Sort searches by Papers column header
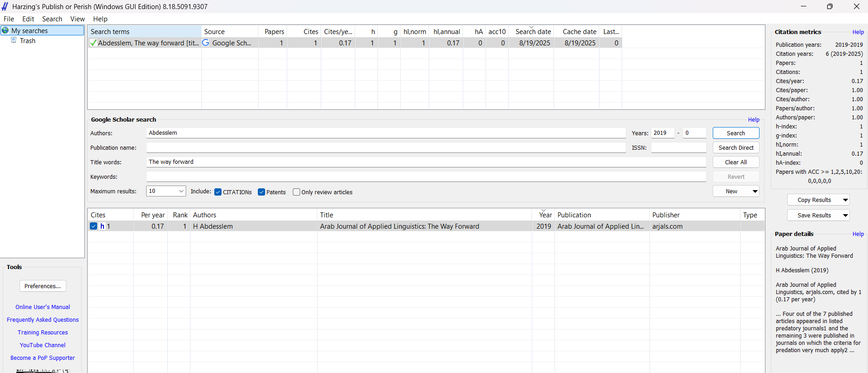 tap(273, 31)
